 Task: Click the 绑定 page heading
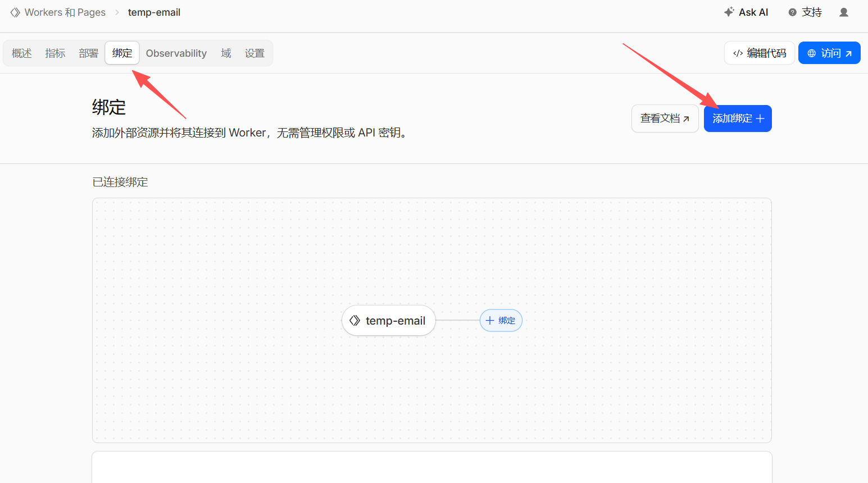[109, 107]
